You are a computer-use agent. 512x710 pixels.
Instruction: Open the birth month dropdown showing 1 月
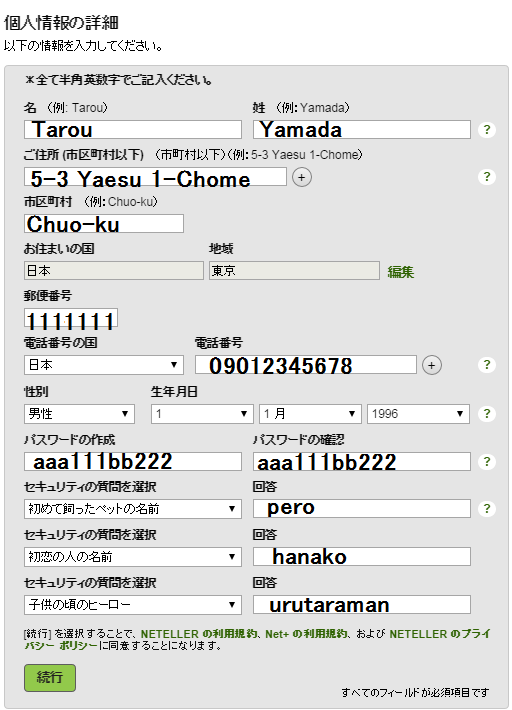[310, 414]
